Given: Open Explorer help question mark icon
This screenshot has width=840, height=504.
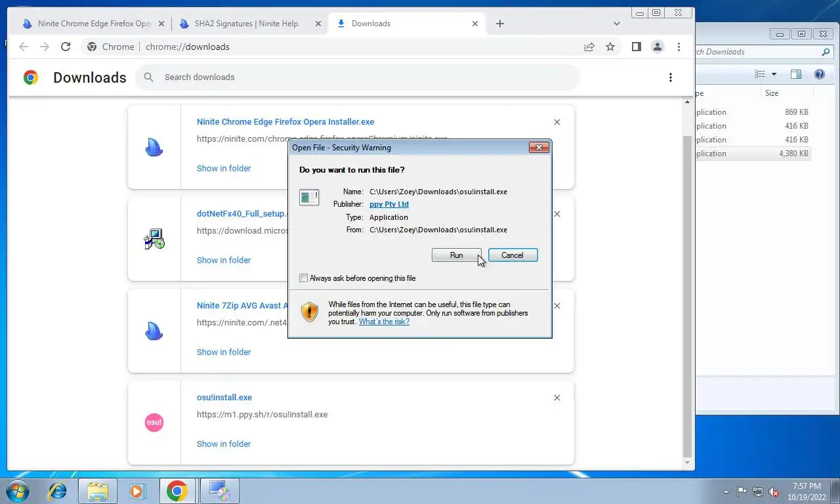Looking at the screenshot, I should pos(820,74).
